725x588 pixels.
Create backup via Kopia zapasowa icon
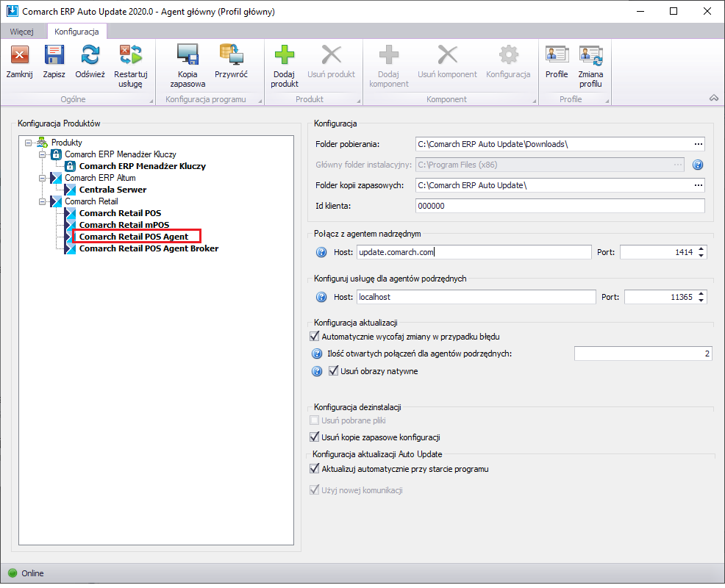pos(187,55)
